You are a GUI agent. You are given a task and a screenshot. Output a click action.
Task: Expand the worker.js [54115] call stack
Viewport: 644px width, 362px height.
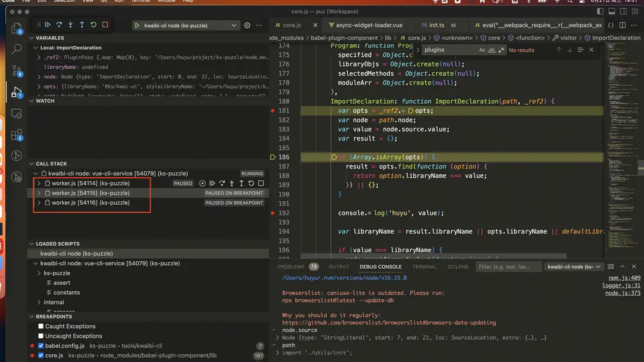39,193
